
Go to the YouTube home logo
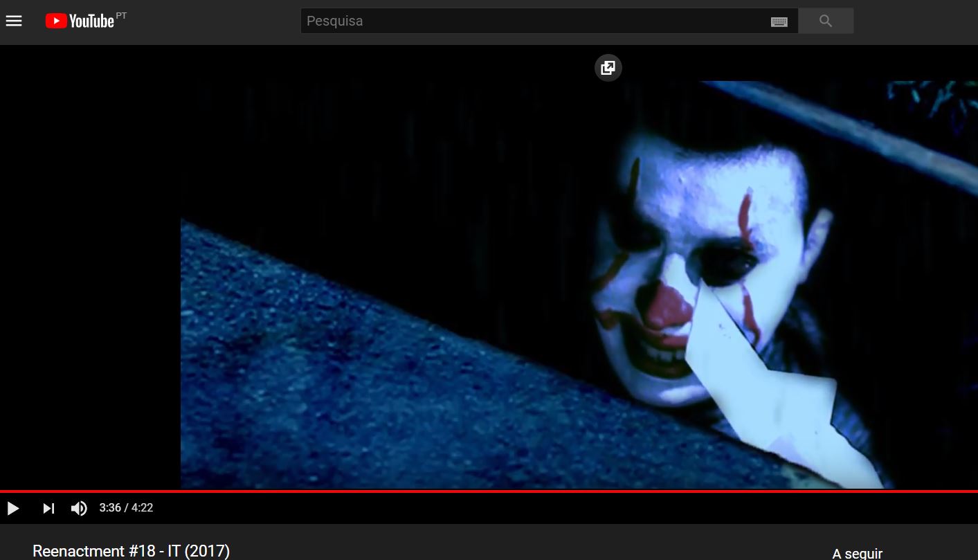pyautogui.click(x=80, y=21)
